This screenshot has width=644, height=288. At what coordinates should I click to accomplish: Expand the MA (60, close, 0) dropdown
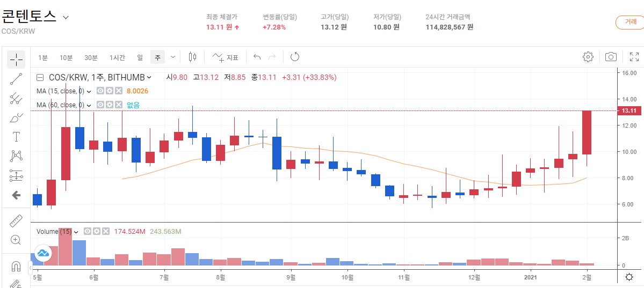[x=89, y=105]
